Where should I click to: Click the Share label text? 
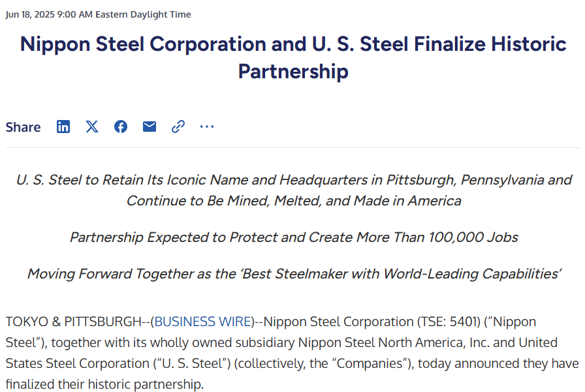23,127
